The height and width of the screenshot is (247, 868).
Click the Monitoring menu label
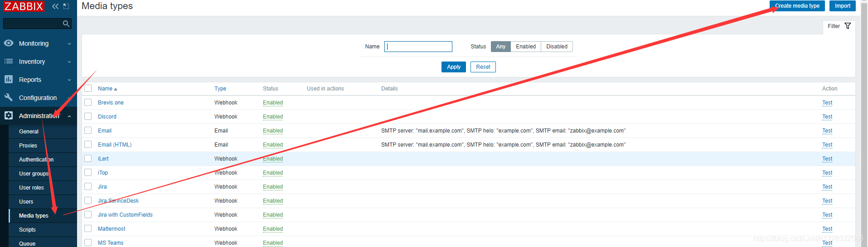[x=34, y=43]
